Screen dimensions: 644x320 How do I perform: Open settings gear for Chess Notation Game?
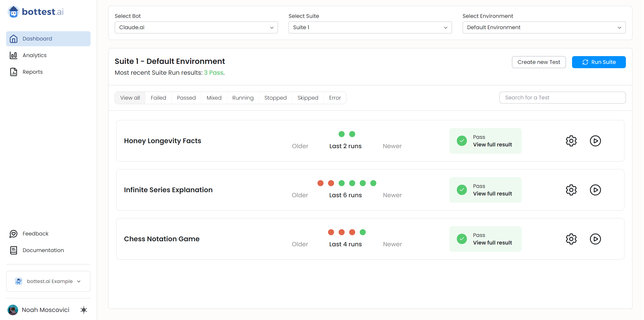(x=571, y=239)
